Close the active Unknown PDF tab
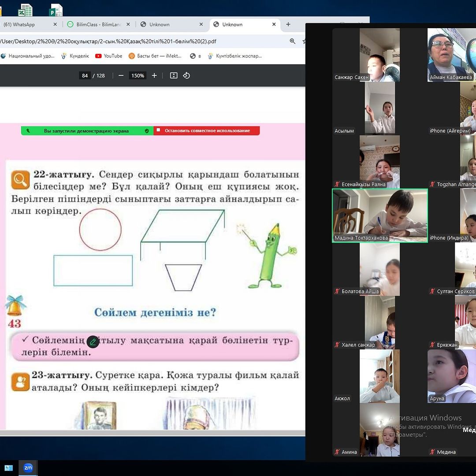This screenshot has width=476, height=476. (x=274, y=24)
